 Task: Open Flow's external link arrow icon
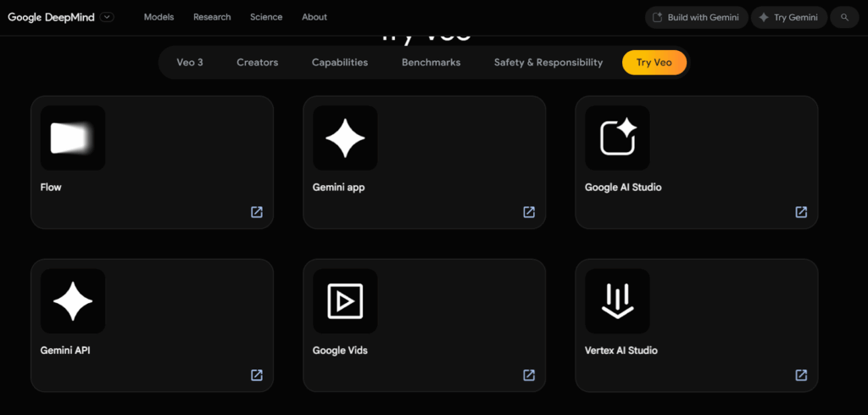point(257,212)
